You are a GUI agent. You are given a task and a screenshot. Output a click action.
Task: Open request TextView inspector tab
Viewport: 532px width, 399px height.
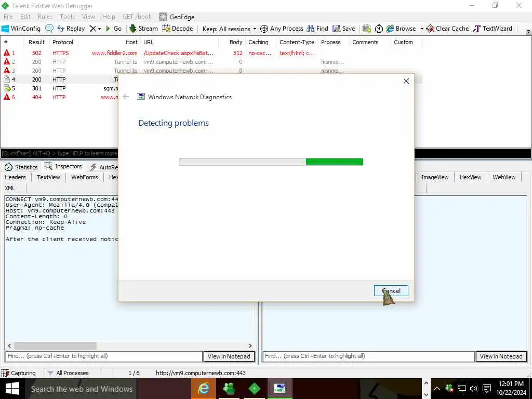48,177
